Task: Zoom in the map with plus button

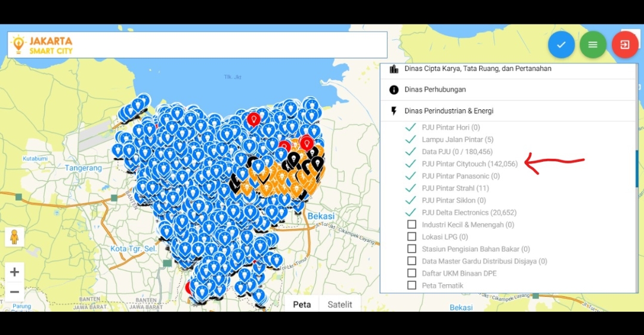Action: (15, 272)
